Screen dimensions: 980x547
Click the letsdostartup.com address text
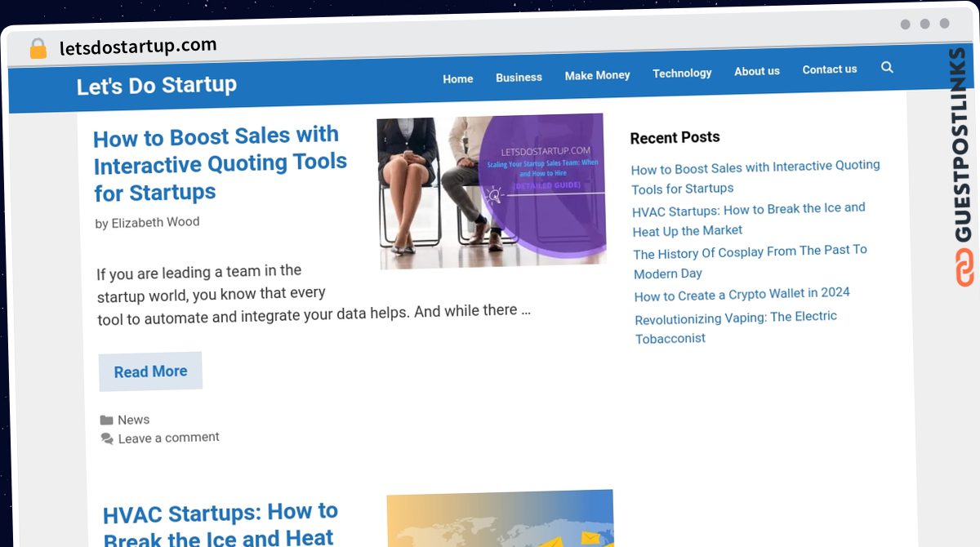pos(138,47)
